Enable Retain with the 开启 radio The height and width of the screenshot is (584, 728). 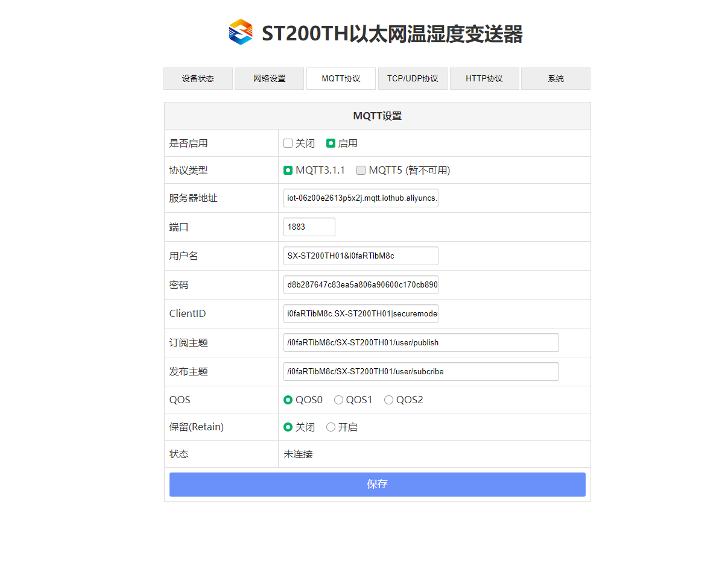331,427
